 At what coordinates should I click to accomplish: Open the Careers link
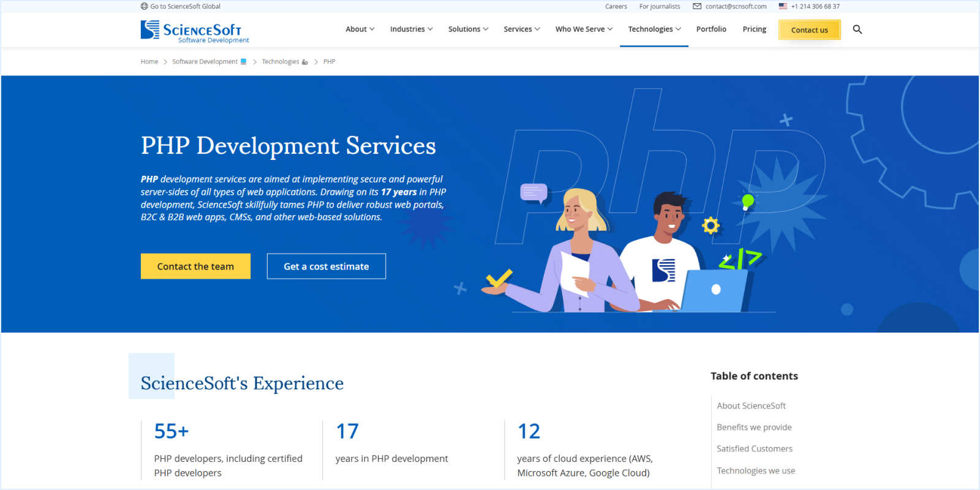point(616,7)
